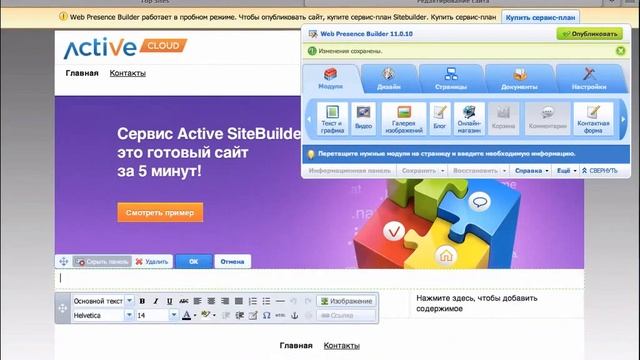
Task: Delete the module with Удалить
Action: coord(152,262)
